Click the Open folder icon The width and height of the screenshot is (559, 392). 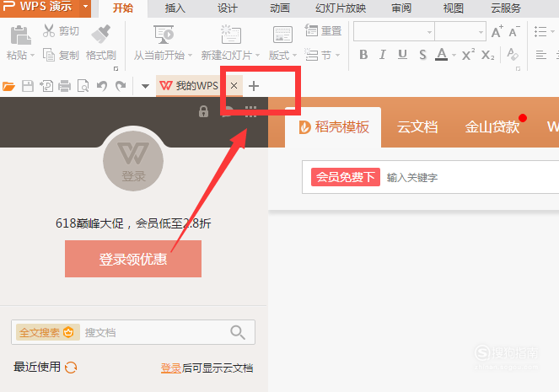(8, 86)
